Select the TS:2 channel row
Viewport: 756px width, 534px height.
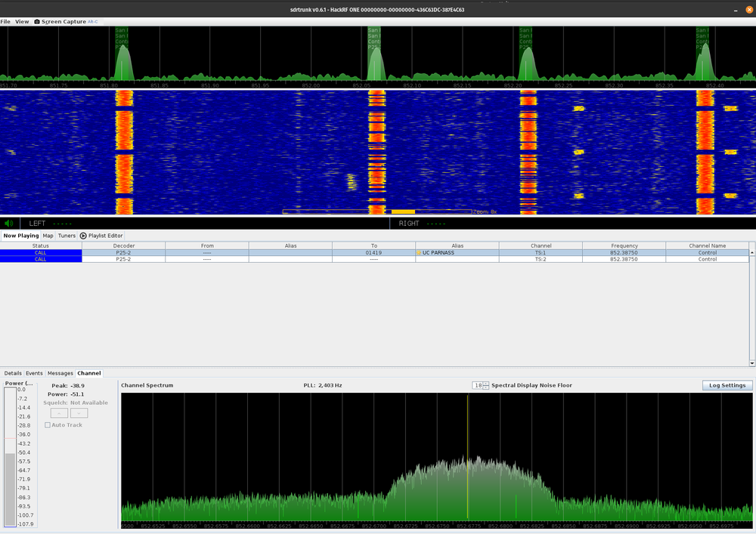[x=540, y=259]
